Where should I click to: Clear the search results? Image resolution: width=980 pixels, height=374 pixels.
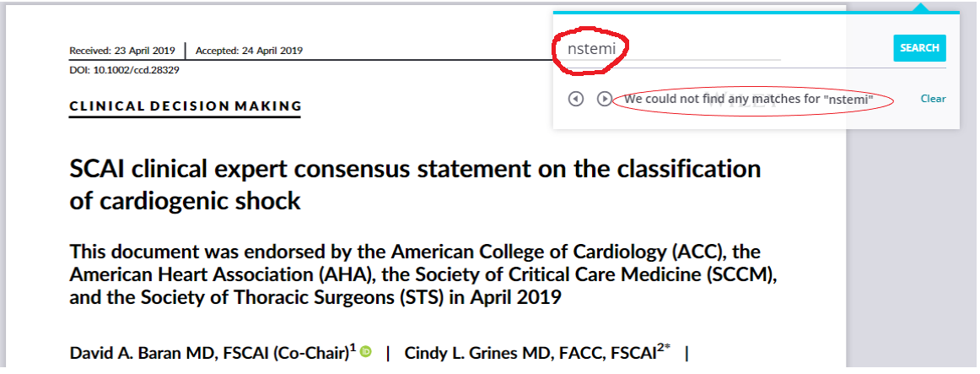tap(933, 99)
